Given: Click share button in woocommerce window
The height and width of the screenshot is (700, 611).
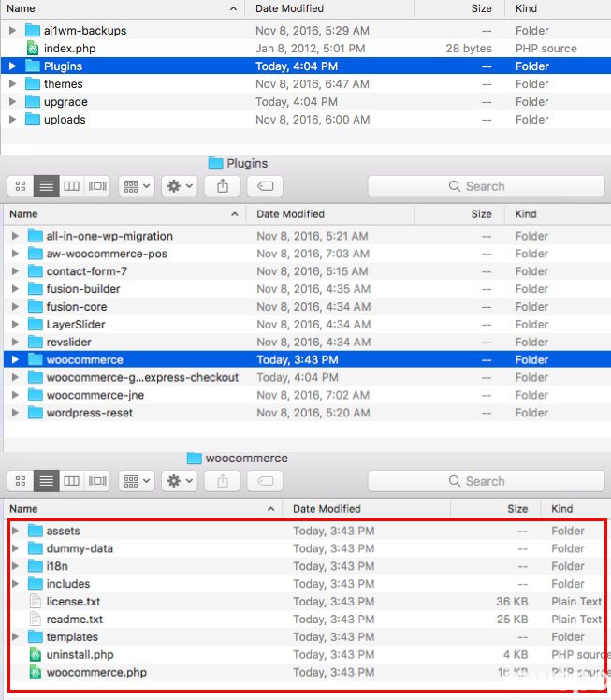Looking at the screenshot, I should 223,481.
